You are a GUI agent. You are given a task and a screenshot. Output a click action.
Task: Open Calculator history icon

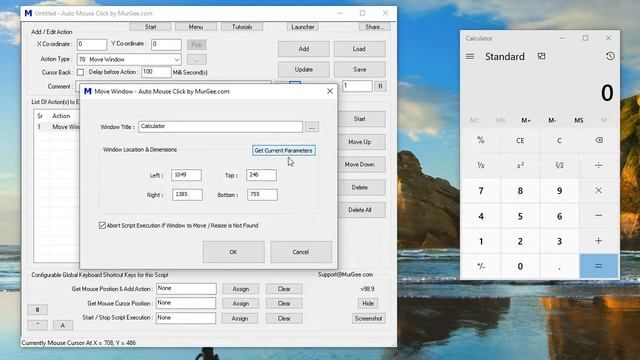(x=610, y=56)
